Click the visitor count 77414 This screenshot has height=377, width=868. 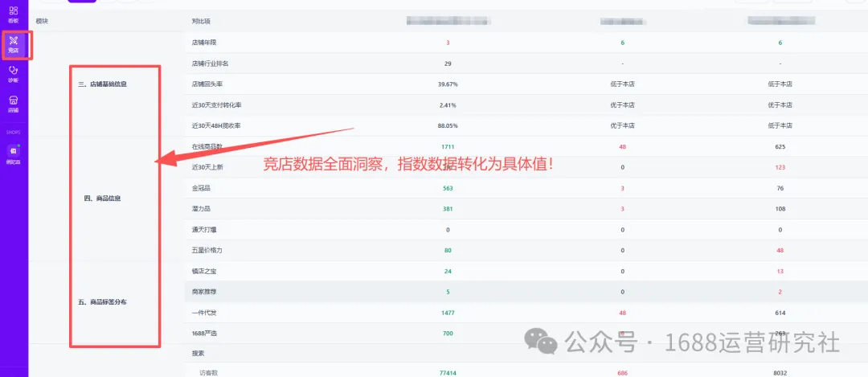pyautogui.click(x=448, y=373)
